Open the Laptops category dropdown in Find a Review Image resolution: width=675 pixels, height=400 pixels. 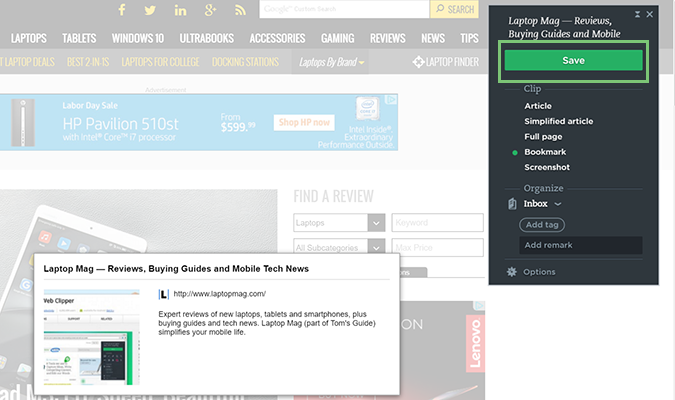[339, 223]
